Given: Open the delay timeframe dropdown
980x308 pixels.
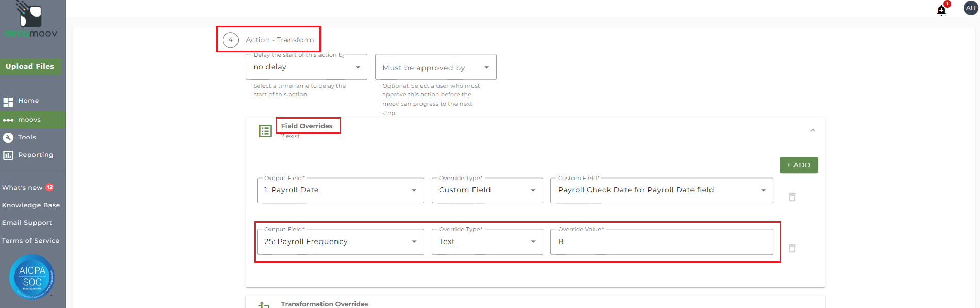Looking at the screenshot, I should point(307,67).
